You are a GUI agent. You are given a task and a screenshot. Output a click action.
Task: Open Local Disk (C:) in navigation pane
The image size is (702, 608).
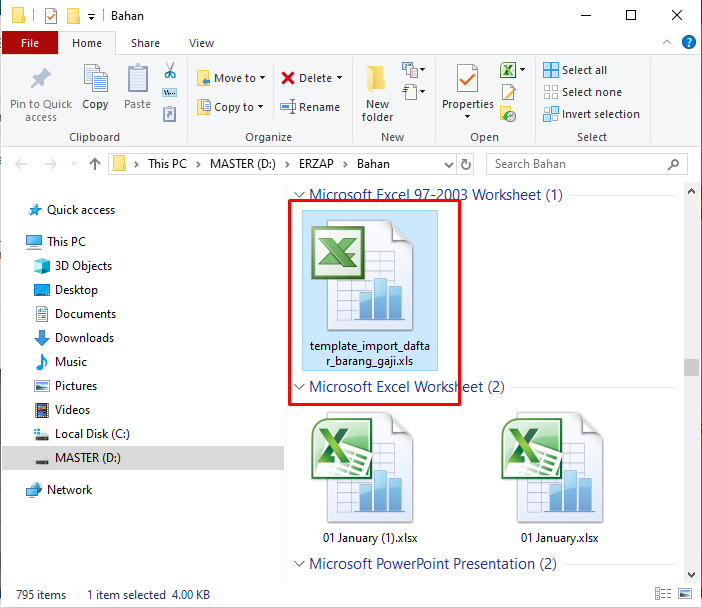(x=82, y=433)
